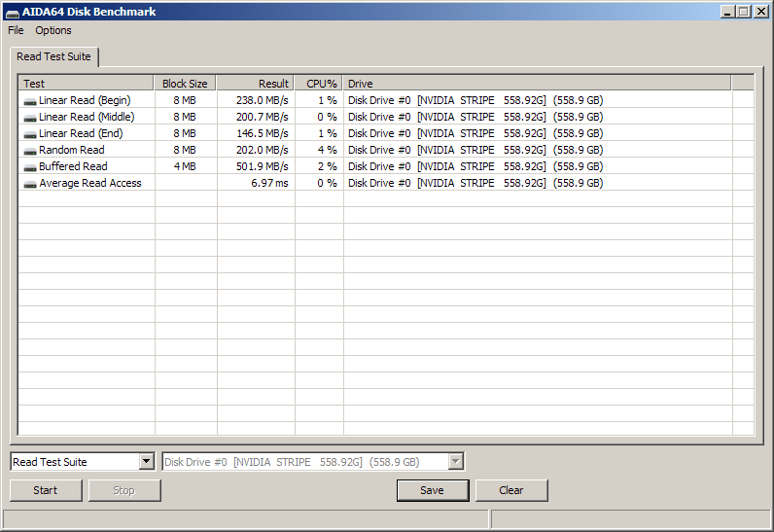Sort by the Drive column header
Image resolution: width=774 pixels, height=532 pixels.
(x=537, y=84)
